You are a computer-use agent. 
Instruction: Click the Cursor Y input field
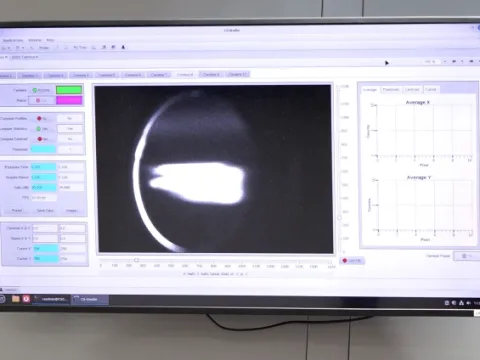[45, 258]
